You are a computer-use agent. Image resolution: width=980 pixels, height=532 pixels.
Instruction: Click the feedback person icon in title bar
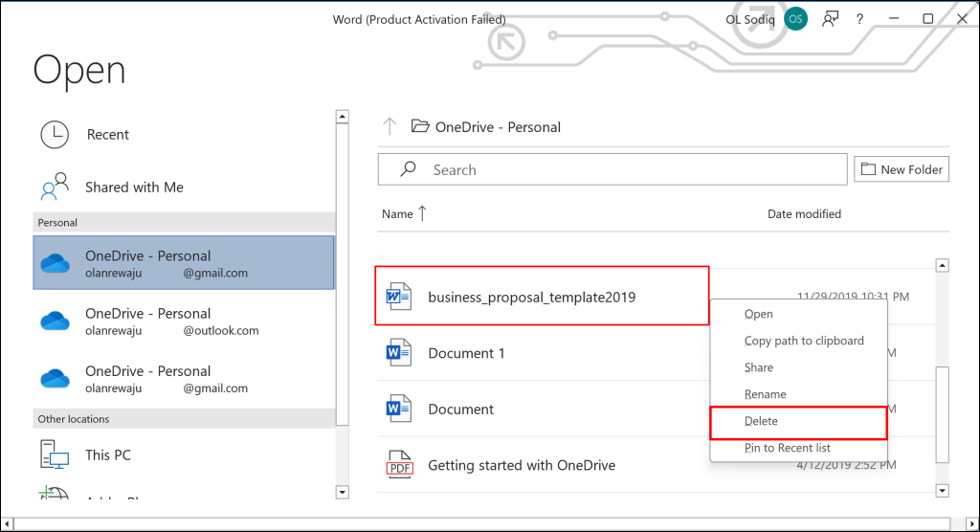point(830,19)
